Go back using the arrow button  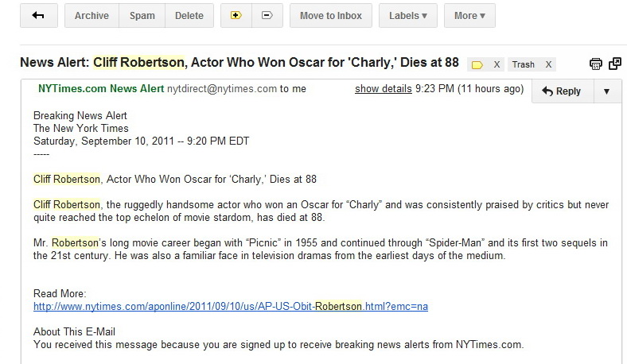tap(39, 15)
